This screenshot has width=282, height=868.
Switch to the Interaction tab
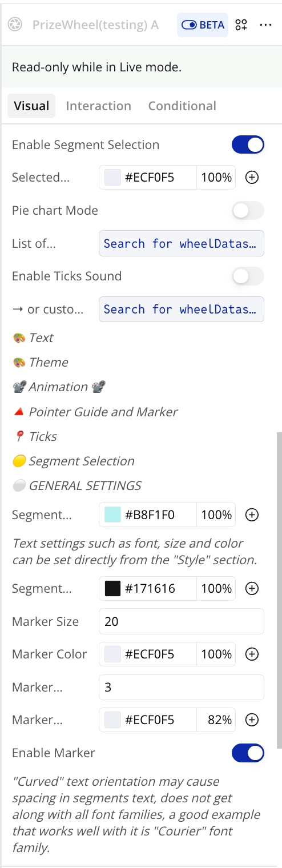pyautogui.click(x=99, y=106)
